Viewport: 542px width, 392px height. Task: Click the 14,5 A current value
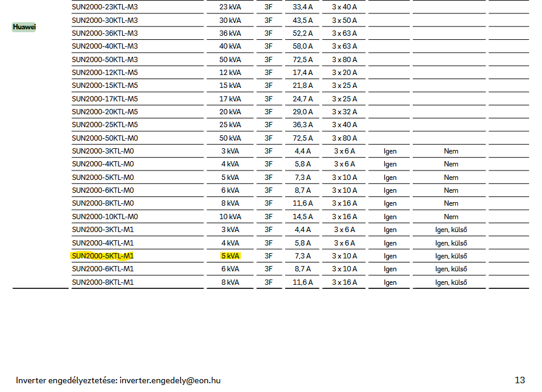303,217
